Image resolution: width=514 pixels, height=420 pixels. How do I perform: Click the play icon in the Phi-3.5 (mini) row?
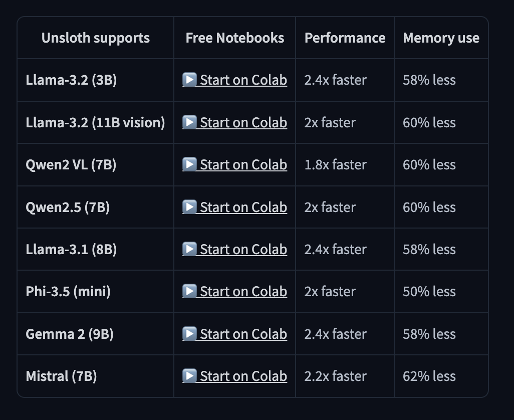[189, 291]
